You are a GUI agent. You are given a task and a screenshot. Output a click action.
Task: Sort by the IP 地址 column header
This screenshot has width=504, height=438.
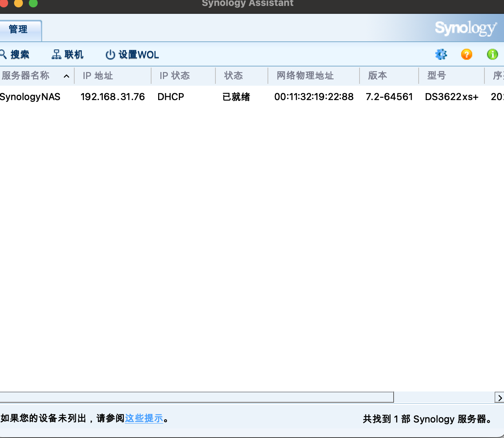click(x=113, y=76)
